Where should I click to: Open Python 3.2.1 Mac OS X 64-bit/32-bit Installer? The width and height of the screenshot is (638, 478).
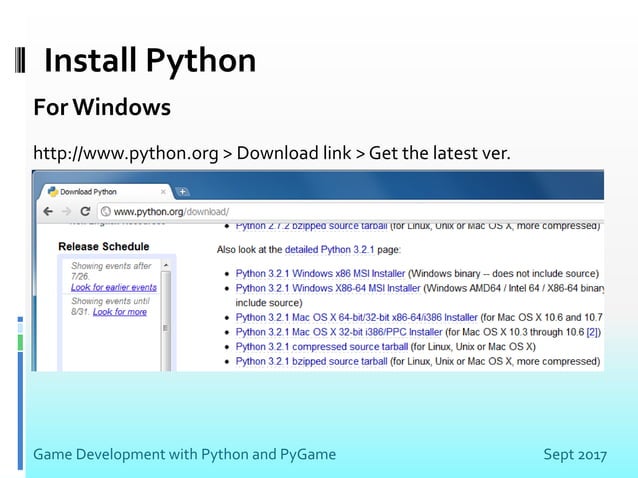tap(356, 317)
